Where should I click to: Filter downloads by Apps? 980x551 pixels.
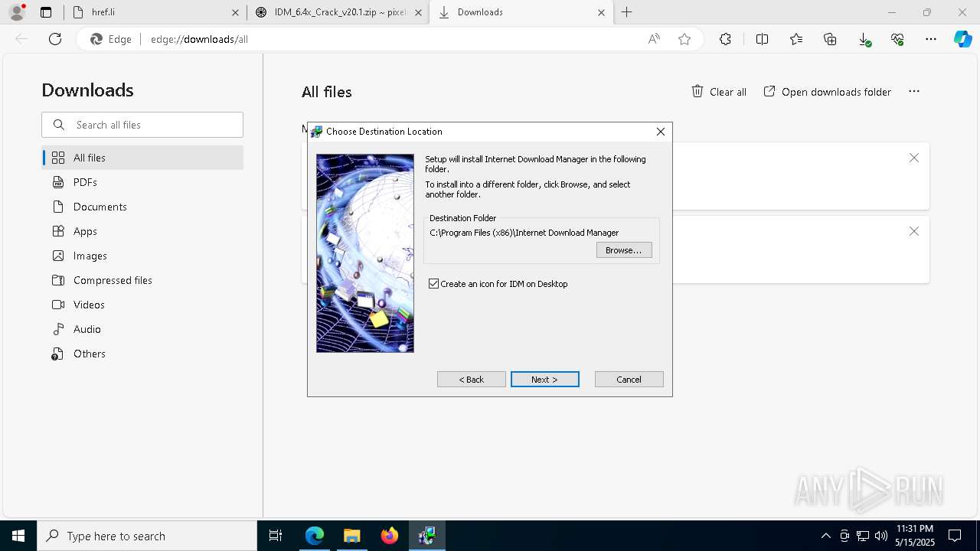click(x=142, y=231)
